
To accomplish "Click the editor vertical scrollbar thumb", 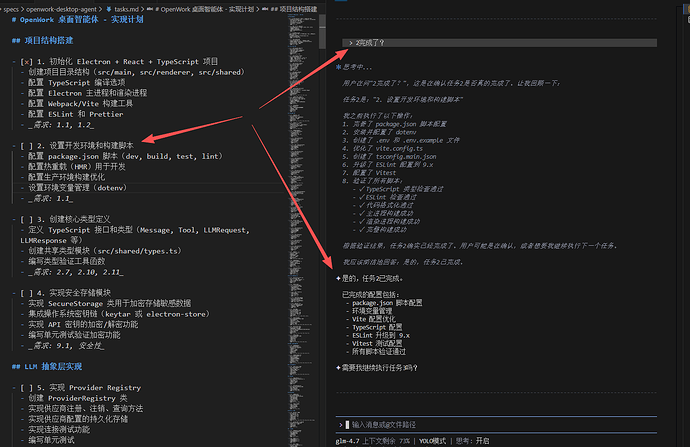I will point(323,31).
